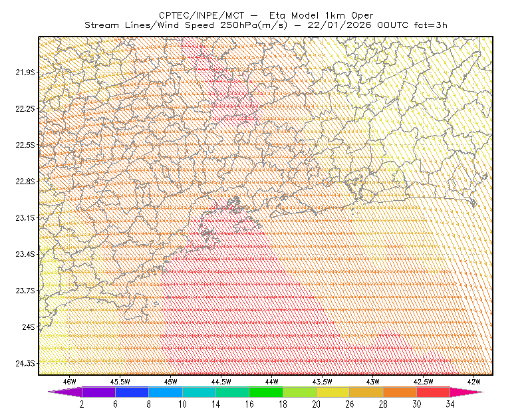Click the 23.1S latitude axis label
The image size is (532, 411).
25,217
